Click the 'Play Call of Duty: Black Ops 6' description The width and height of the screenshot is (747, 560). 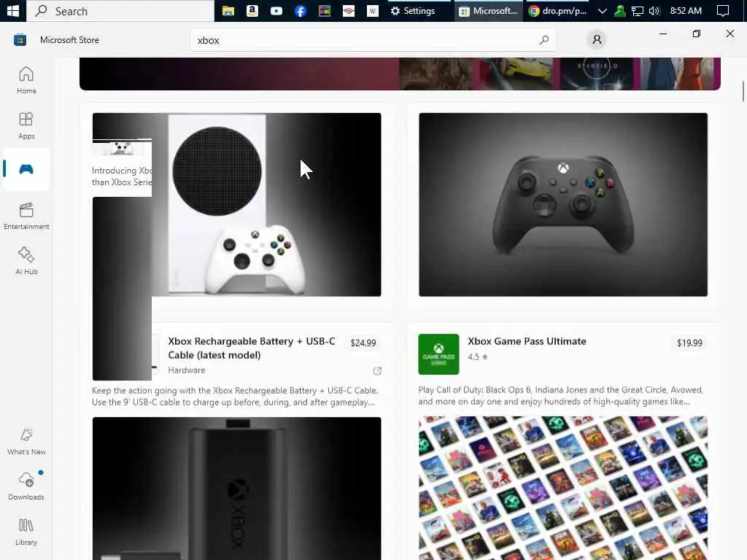pos(561,396)
